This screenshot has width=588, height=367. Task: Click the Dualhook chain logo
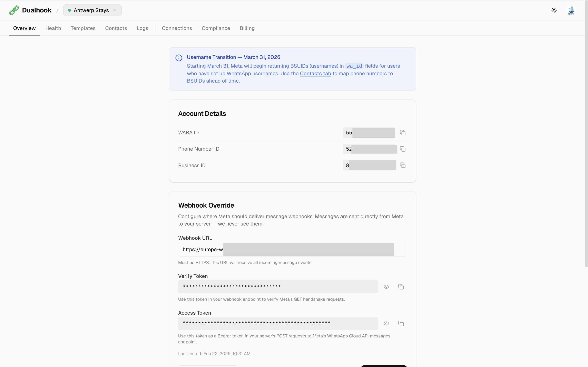click(x=14, y=10)
